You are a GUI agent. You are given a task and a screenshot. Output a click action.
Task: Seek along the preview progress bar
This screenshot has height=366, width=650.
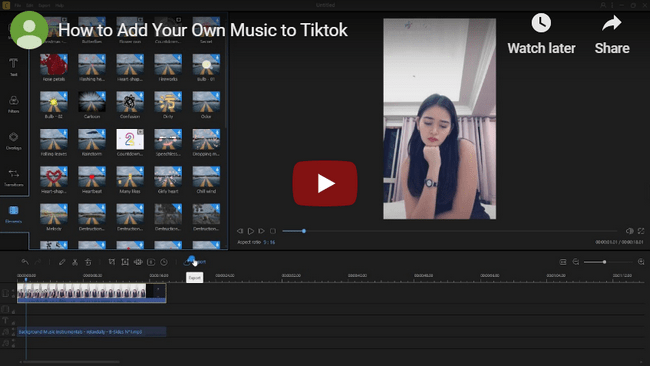449,231
